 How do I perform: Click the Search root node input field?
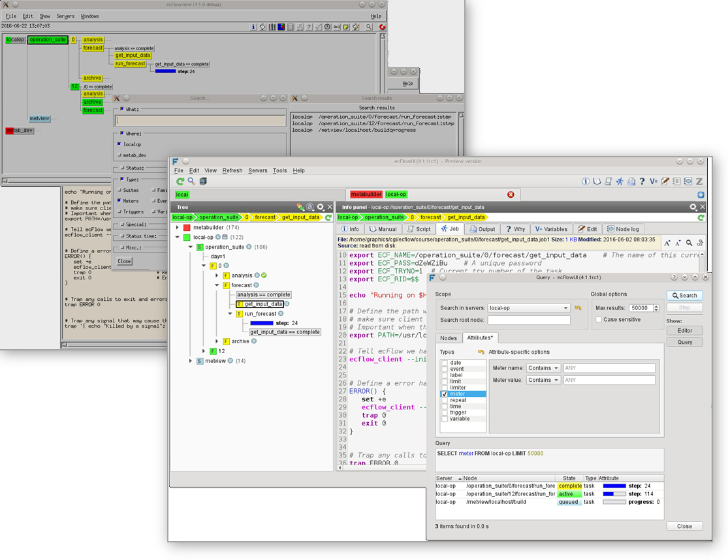[529, 320]
